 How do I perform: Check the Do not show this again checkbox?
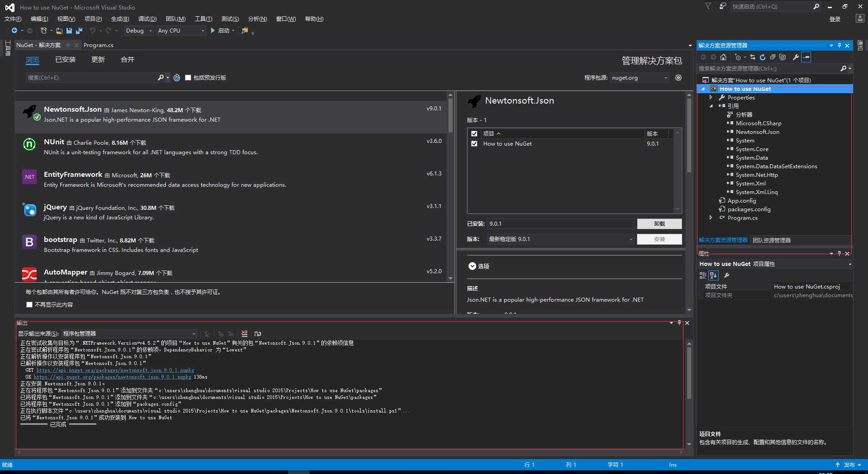29,305
